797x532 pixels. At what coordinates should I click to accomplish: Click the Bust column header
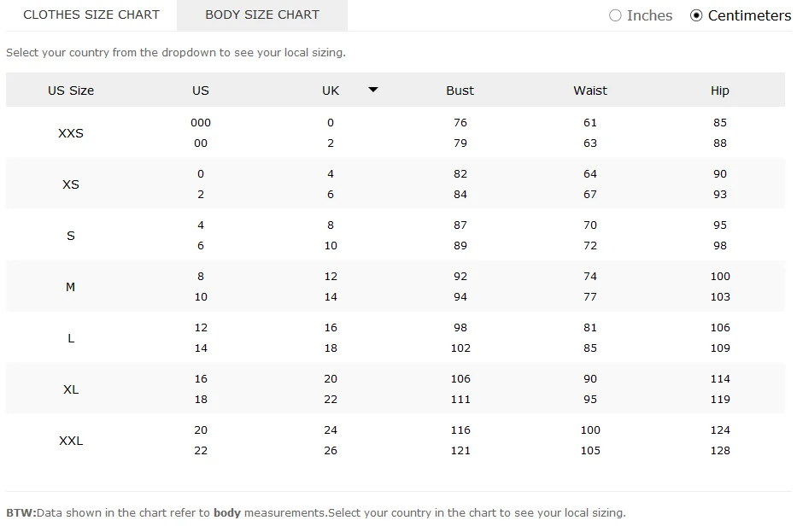tap(460, 91)
